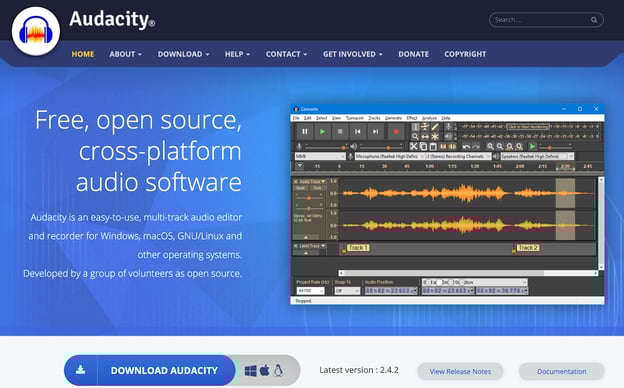Open the MME audio host dropdown
The width and height of the screenshot is (624, 388).
pos(320,156)
